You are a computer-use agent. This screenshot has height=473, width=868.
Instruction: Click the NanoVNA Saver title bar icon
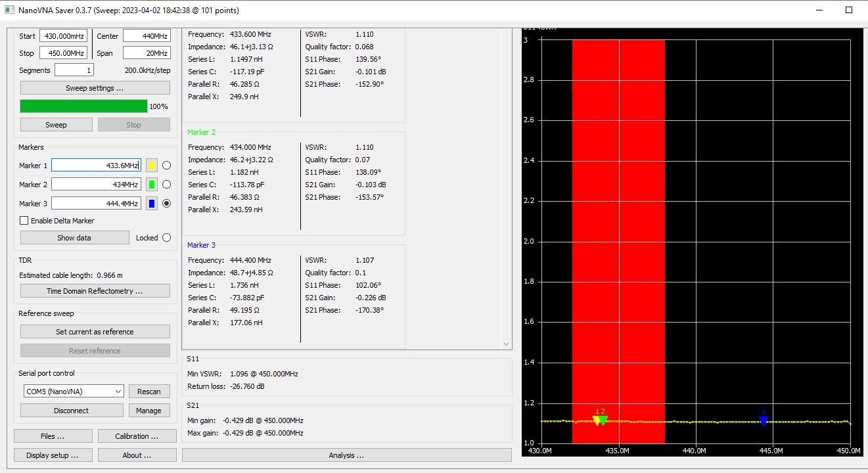coord(9,11)
